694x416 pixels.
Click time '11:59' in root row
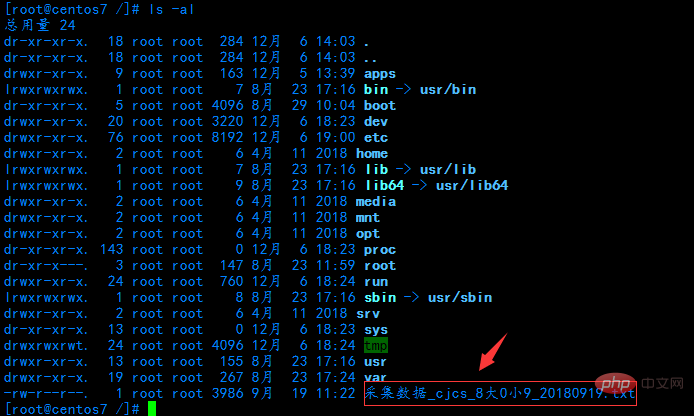coord(335,266)
